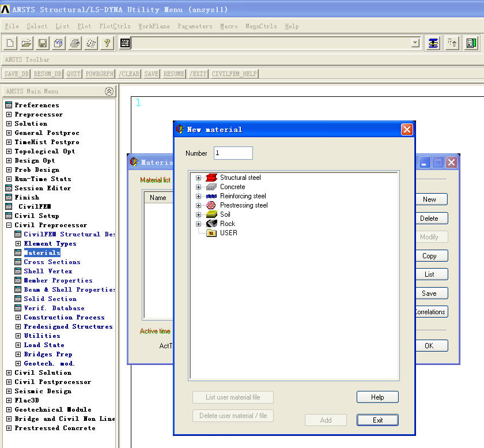Click the Name column header in Material list
484x448 pixels.
[x=158, y=198]
